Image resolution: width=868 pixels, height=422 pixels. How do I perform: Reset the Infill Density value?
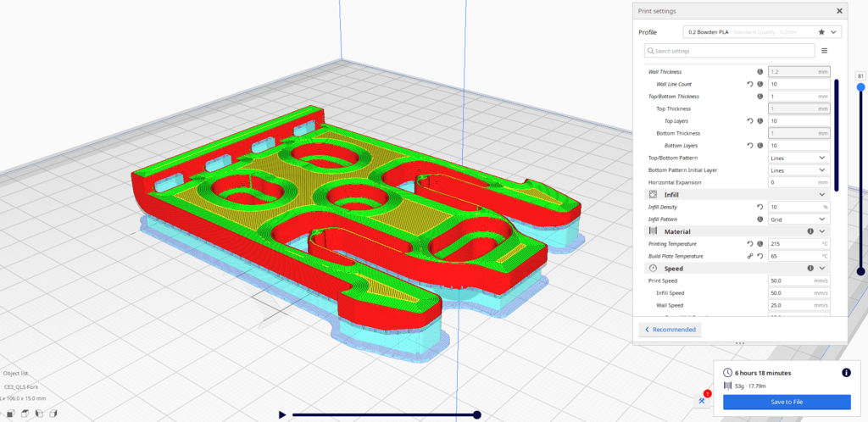[x=760, y=207]
